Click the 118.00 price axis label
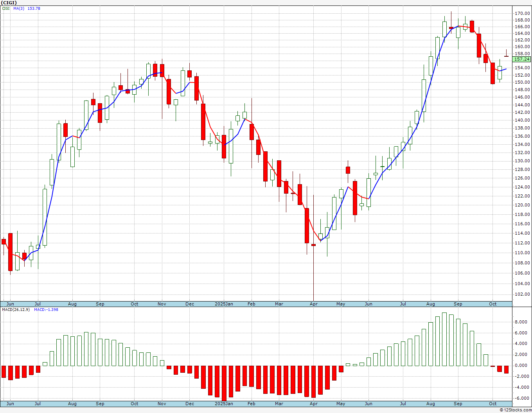 click(522, 215)
